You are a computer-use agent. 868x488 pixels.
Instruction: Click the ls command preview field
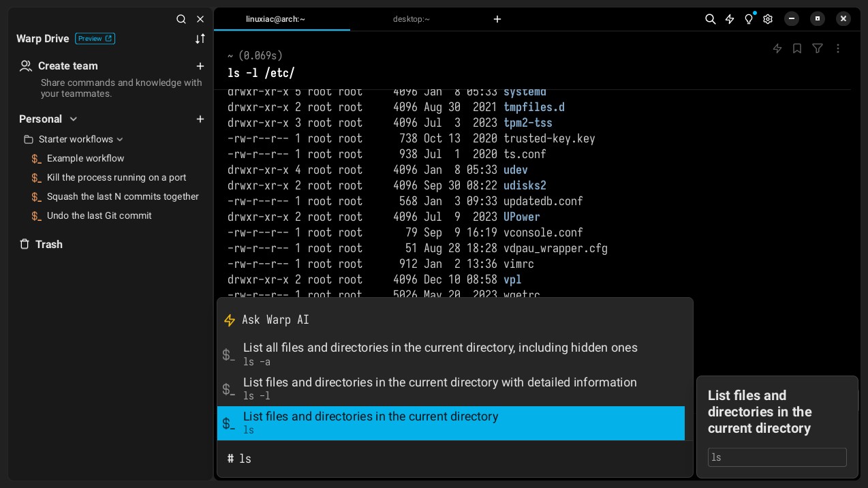pos(777,457)
